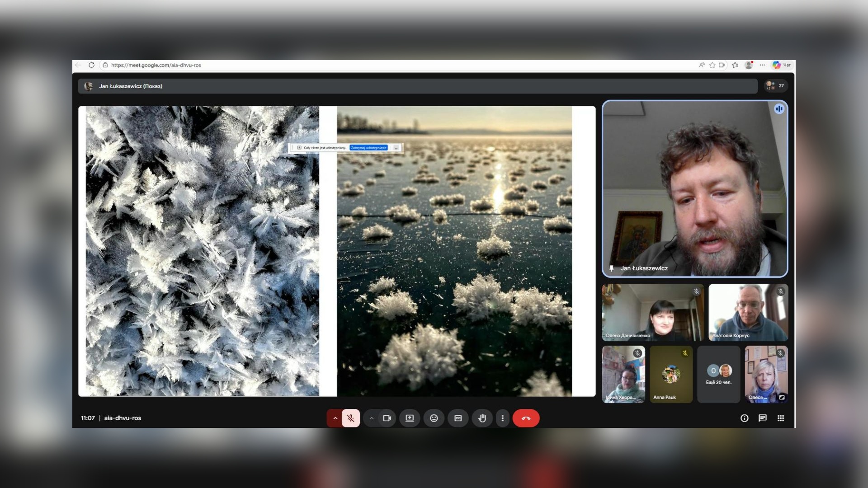The image size is (868, 488).
Task: Expand audio settings chevron beside microphone
Action: (x=335, y=418)
